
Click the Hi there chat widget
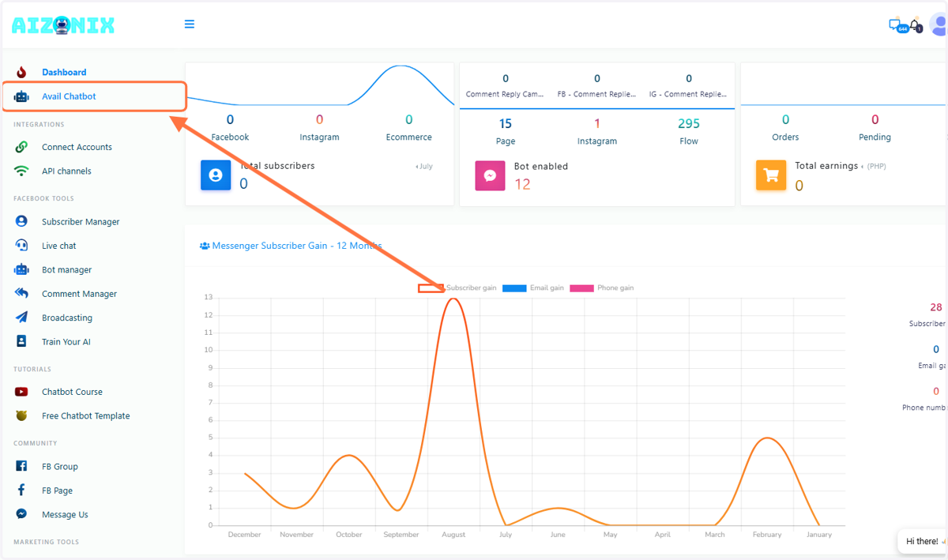point(923,541)
